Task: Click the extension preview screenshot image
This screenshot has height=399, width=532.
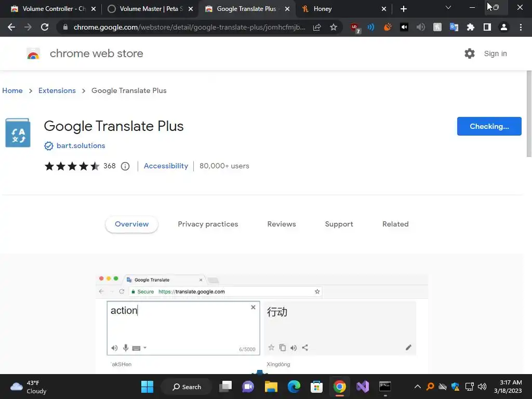Action: 262,323
